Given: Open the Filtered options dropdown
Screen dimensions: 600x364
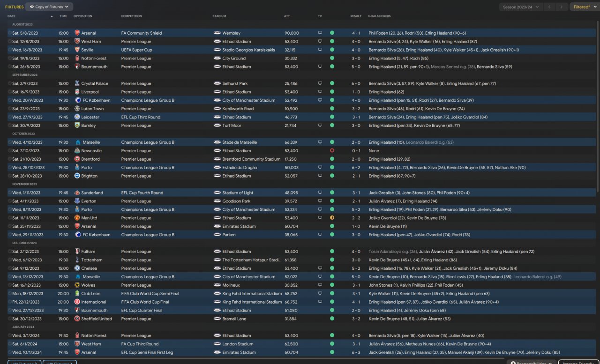Looking at the screenshot, I should (x=584, y=7).
